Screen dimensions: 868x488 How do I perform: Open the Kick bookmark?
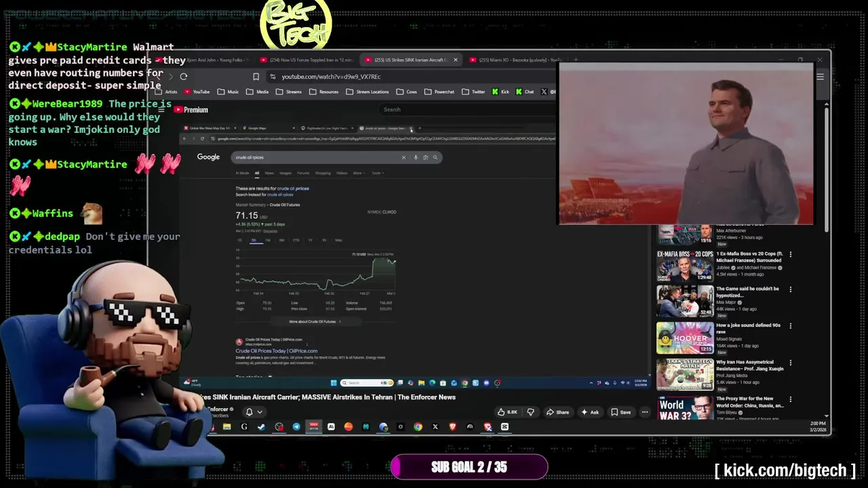click(500, 91)
